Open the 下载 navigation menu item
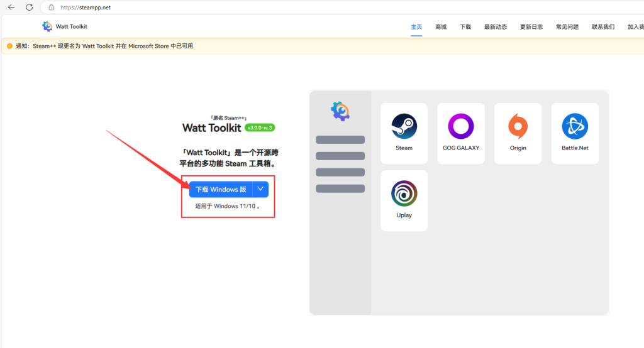This screenshot has width=644, height=348. [465, 27]
